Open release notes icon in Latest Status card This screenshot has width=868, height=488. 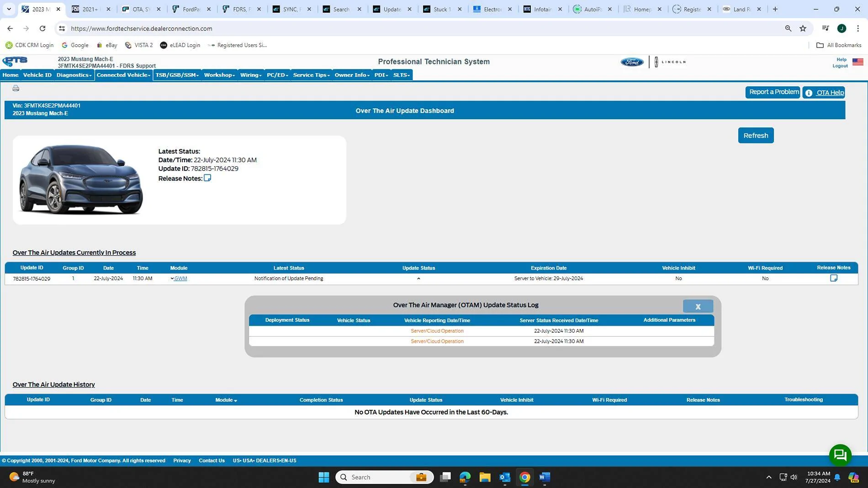coord(207,178)
